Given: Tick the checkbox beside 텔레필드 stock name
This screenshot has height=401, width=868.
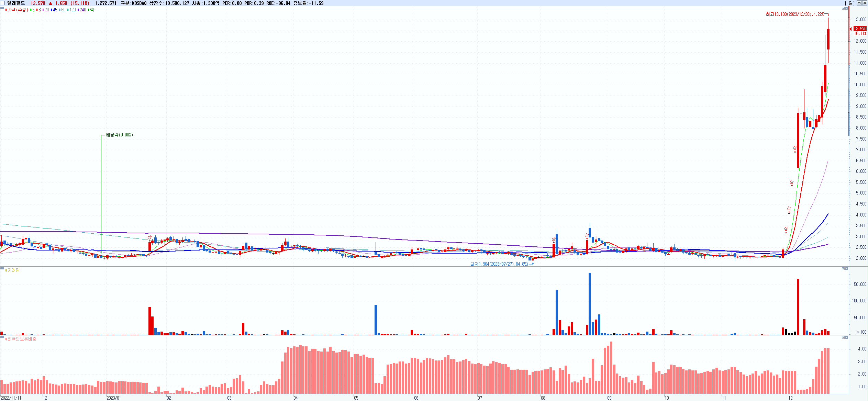Looking at the screenshot, I should tap(2, 3).
